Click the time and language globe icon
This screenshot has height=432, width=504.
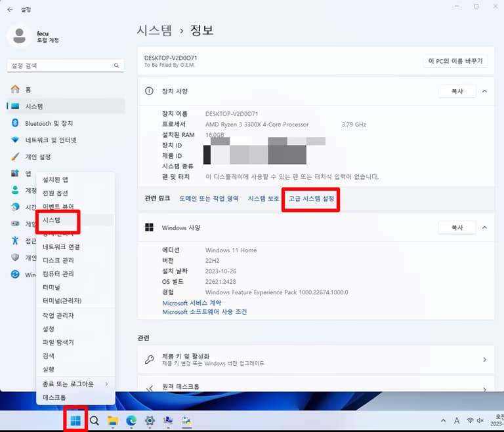[x=15, y=207]
